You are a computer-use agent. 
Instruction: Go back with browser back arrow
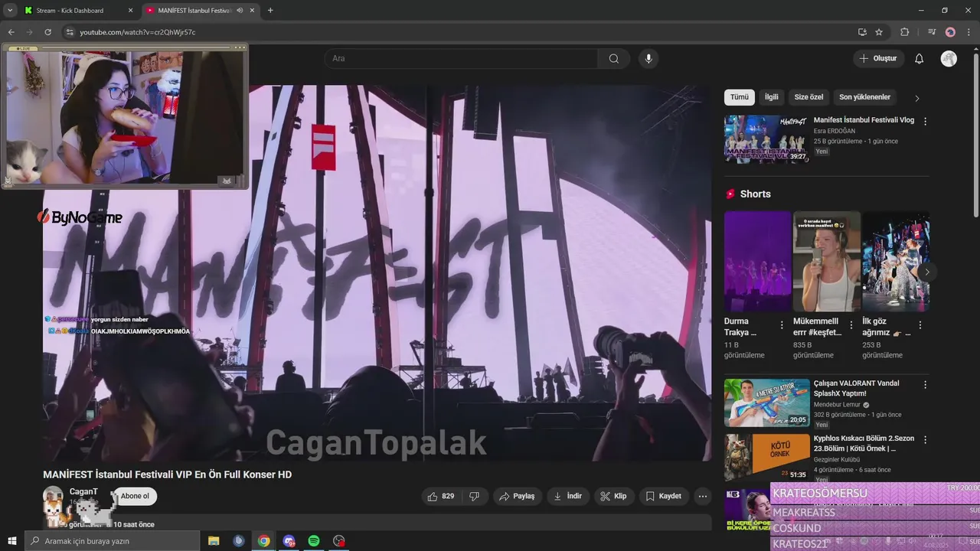pos(11,32)
